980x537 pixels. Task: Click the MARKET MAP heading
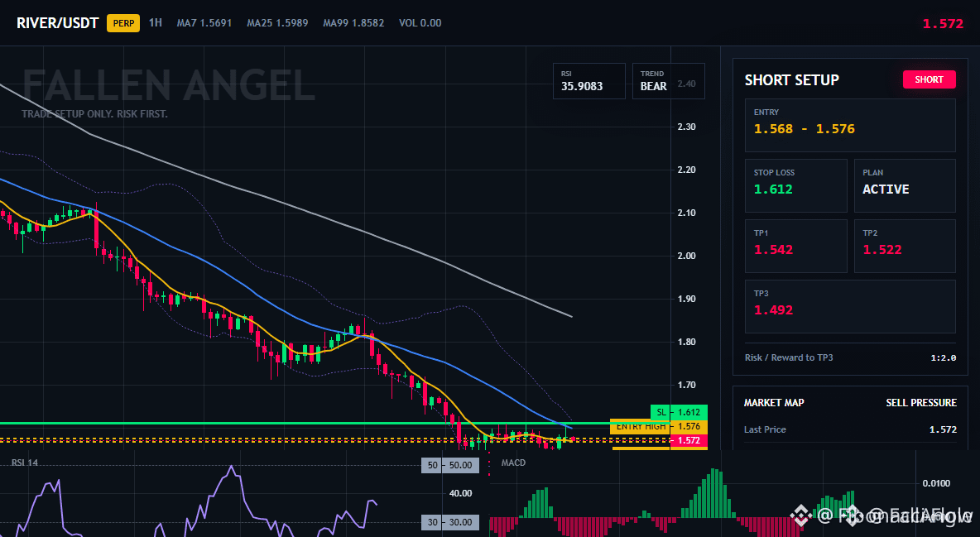774,403
